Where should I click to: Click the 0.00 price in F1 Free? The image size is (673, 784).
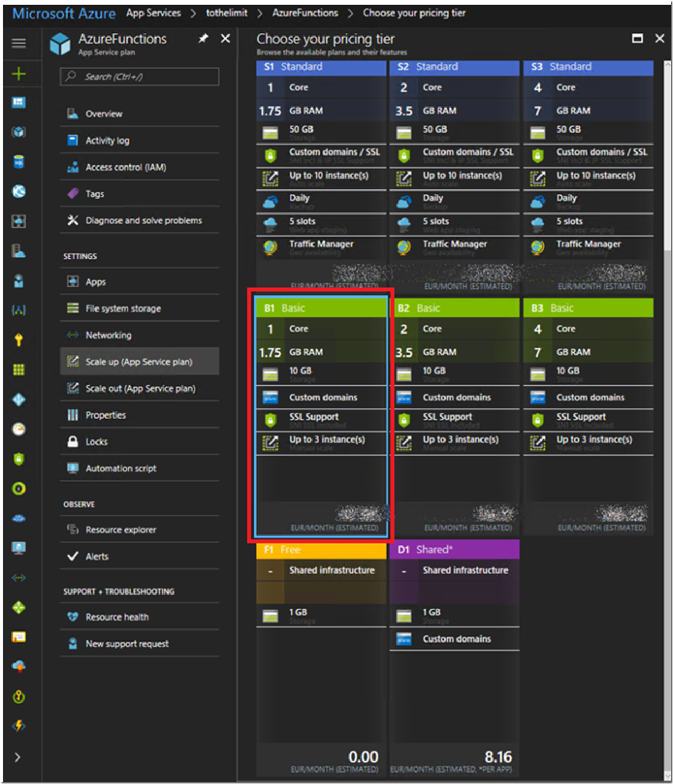(x=363, y=757)
